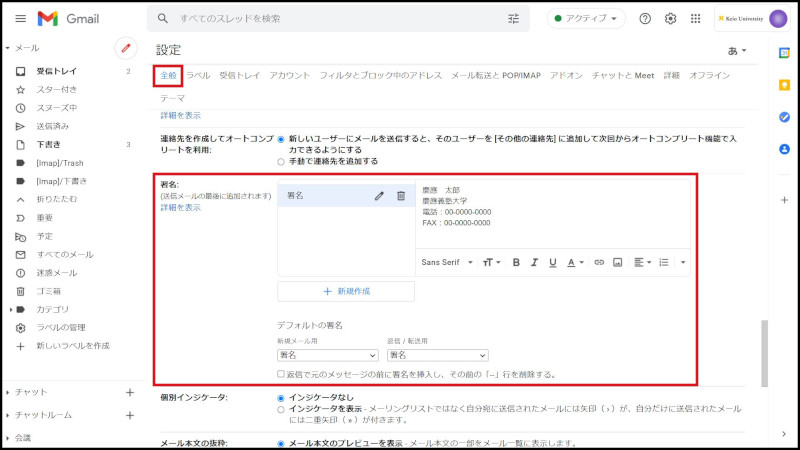The image size is (800, 450).
Task: Enable signature insertion before quoted reply checkbox
Action: tap(282, 374)
